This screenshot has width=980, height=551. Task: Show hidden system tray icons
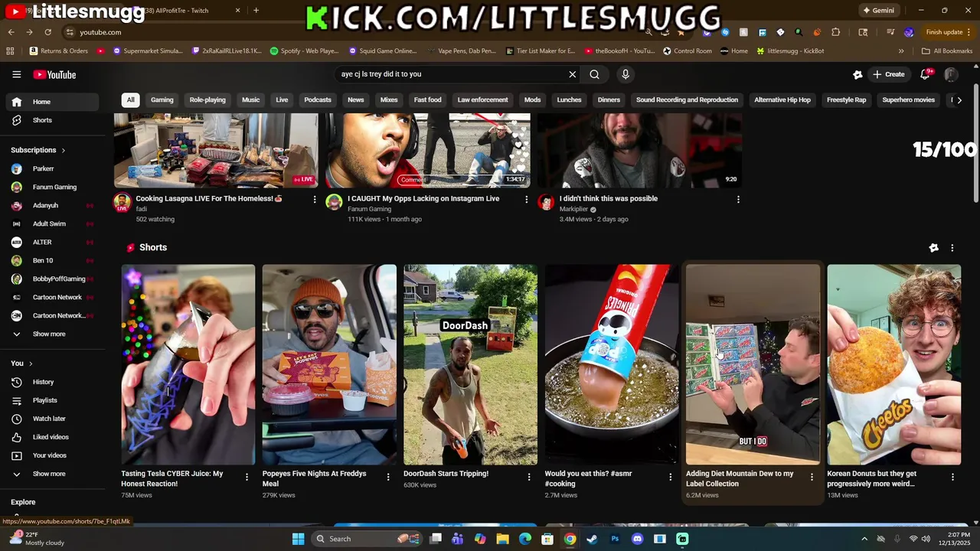point(864,539)
